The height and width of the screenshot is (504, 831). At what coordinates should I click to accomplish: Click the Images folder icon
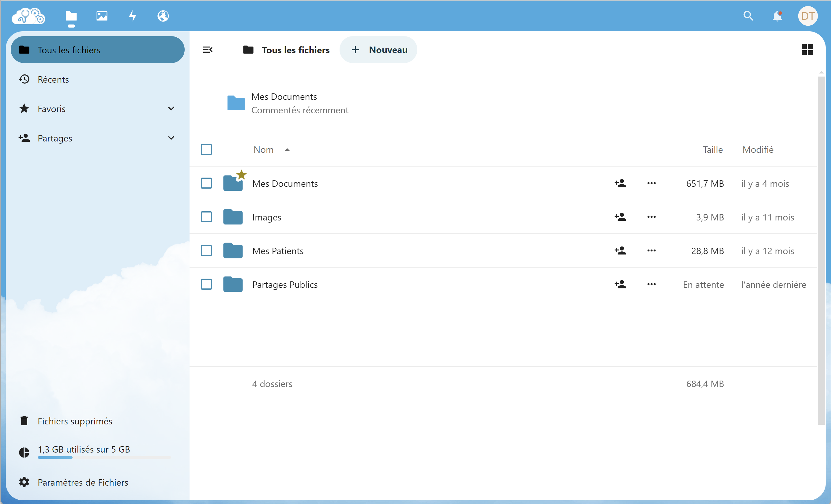pos(233,216)
